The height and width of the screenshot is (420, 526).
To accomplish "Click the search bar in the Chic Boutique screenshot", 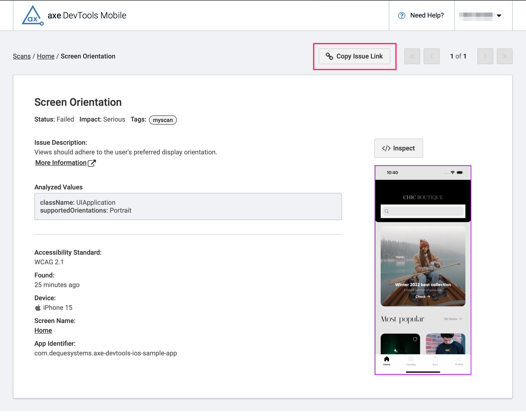I will (423, 211).
